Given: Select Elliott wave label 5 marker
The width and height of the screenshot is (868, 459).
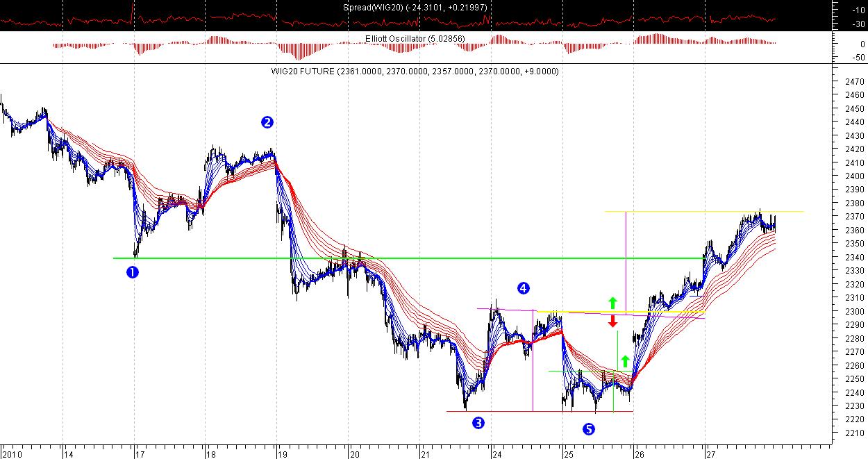Looking at the screenshot, I should point(589,429).
